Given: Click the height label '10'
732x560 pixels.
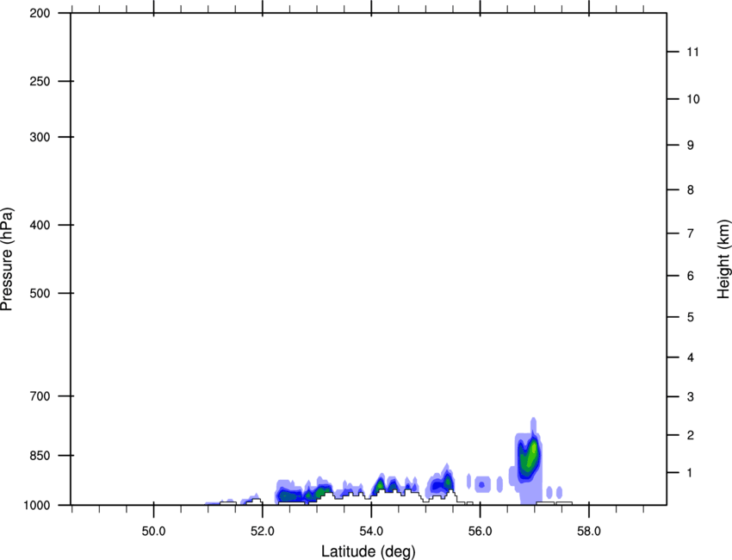Looking at the screenshot, I should tap(692, 99).
